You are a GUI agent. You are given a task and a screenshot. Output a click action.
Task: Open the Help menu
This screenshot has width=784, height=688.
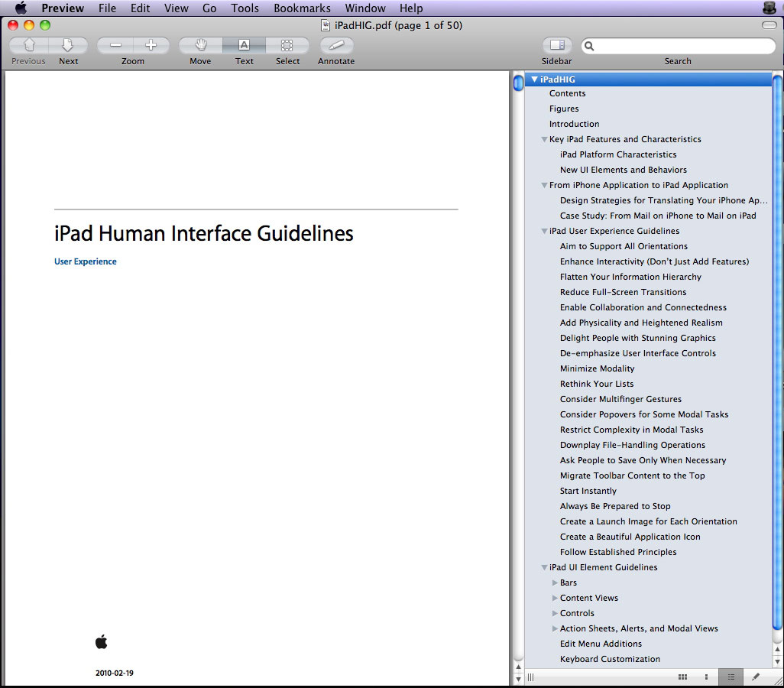point(411,8)
